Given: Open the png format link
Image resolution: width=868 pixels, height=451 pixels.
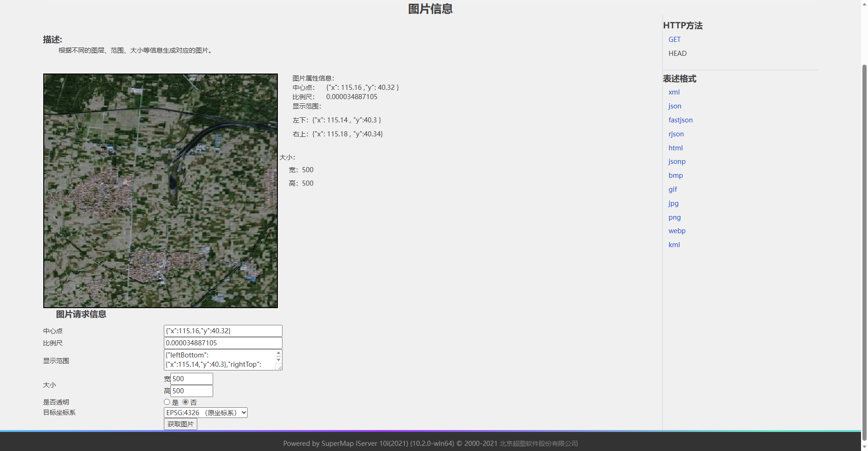Looking at the screenshot, I should click(674, 217).
